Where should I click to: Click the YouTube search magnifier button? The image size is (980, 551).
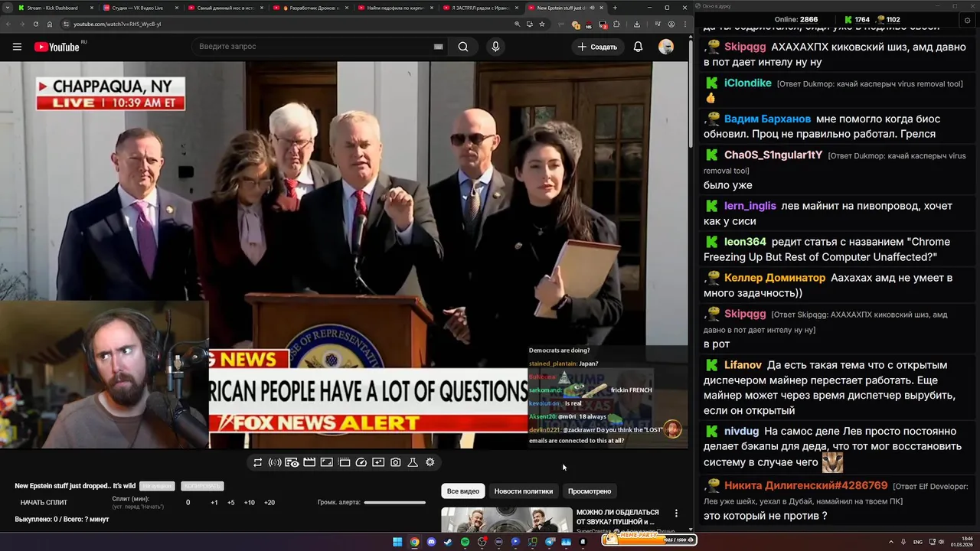(463, 47)
